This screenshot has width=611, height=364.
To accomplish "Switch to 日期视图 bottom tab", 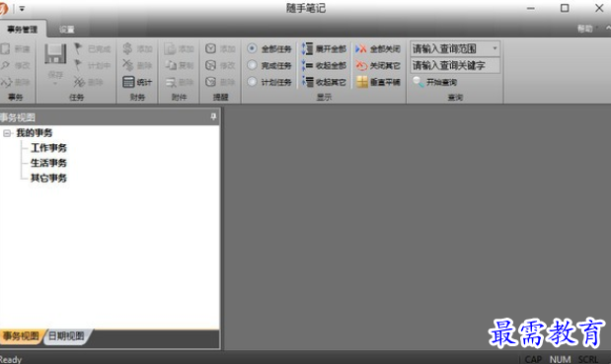I will point(66,336).
